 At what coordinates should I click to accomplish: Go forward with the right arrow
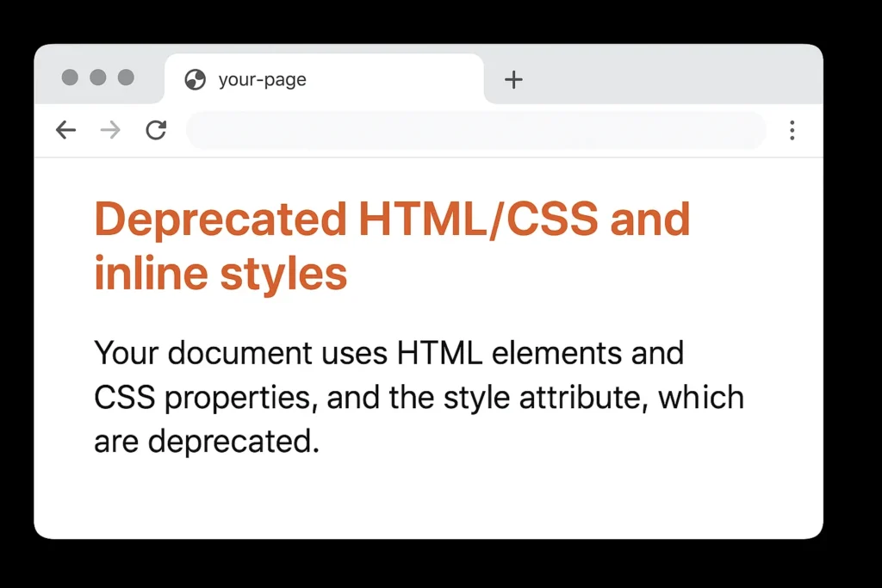110,130
